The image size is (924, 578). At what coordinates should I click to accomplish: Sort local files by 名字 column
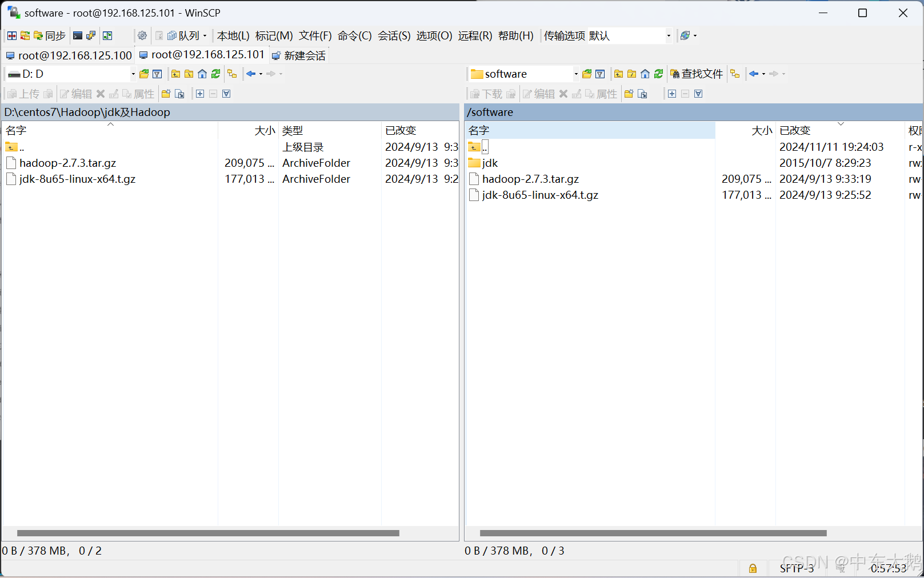click(x=110, y=130)
